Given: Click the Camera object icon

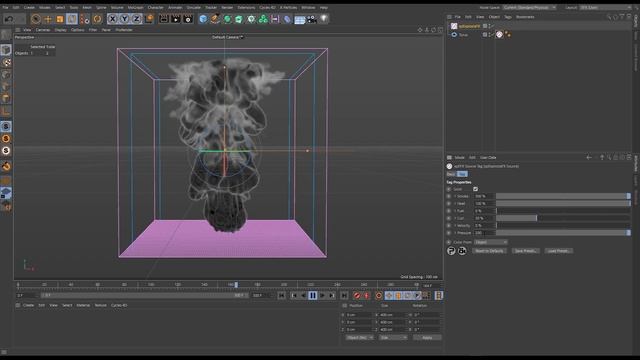Looking at the screenshot, I should pyautogui.click(x=312, y=19).
